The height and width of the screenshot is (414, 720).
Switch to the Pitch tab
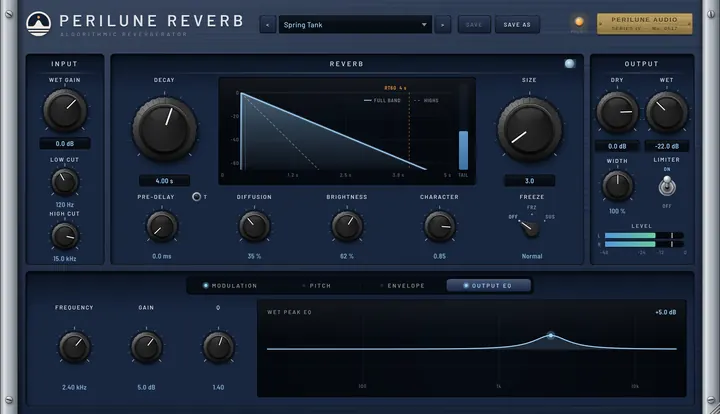[x=316, y=285]
